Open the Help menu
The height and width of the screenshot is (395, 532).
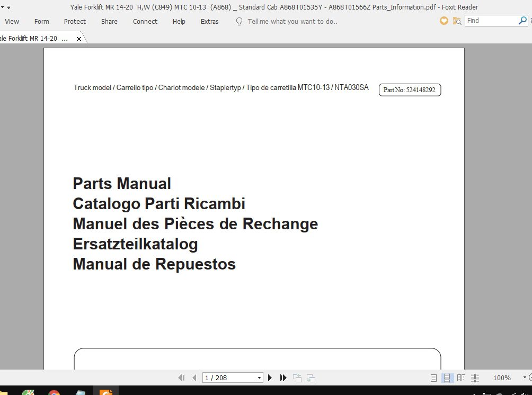click(179, 21)
